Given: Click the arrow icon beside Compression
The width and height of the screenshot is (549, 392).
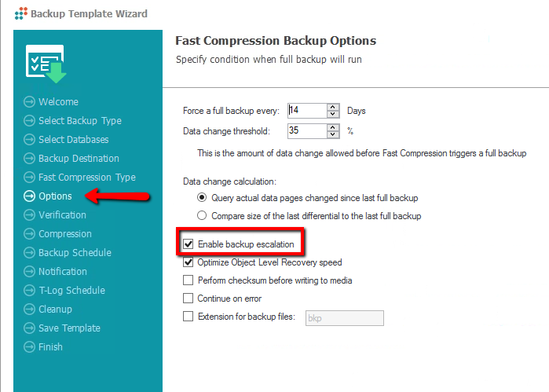Looking at the screenshot, I should (30, 234).
